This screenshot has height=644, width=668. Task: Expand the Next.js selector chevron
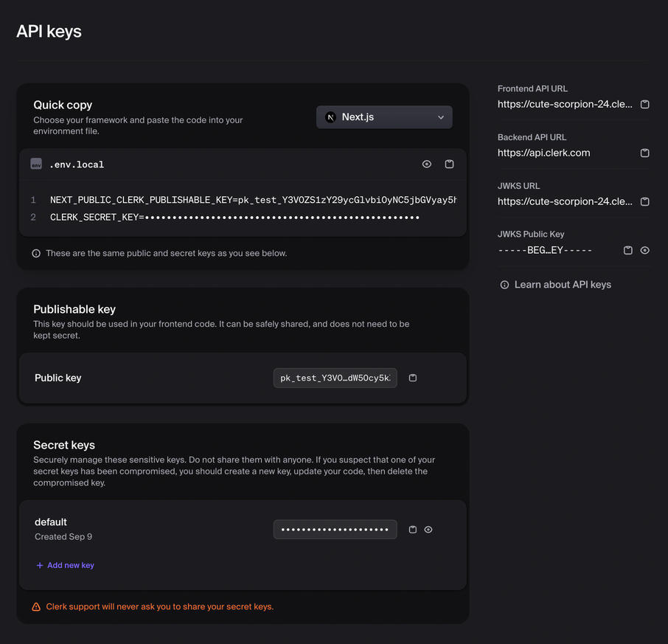coord(440,117)
